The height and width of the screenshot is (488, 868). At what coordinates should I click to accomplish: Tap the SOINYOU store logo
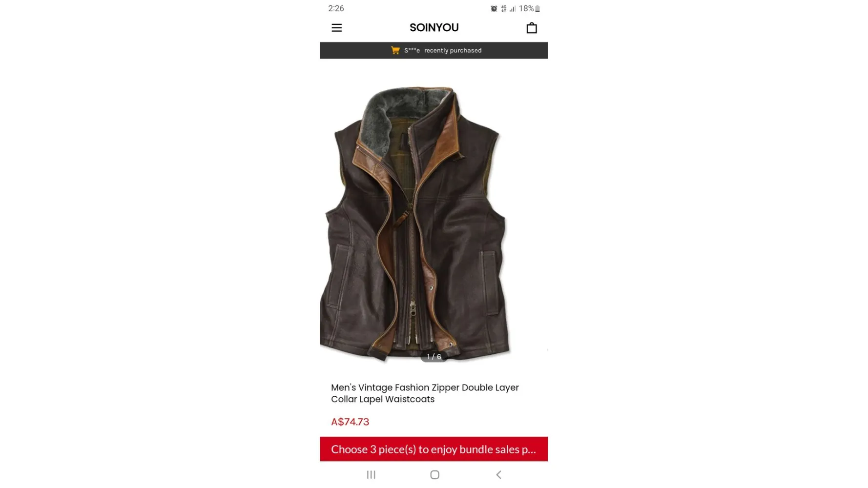(434, 28)
